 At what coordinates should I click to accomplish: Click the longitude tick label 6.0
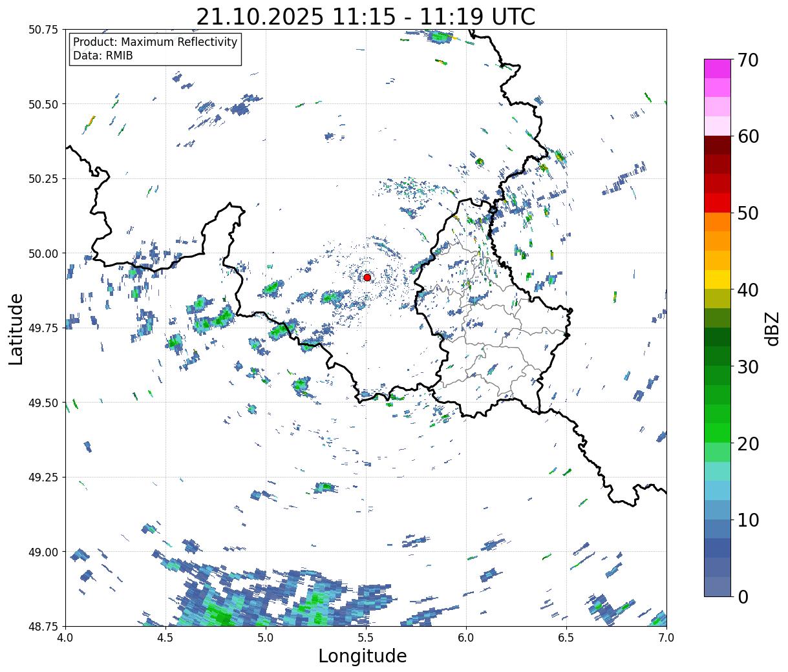[466, 637]
